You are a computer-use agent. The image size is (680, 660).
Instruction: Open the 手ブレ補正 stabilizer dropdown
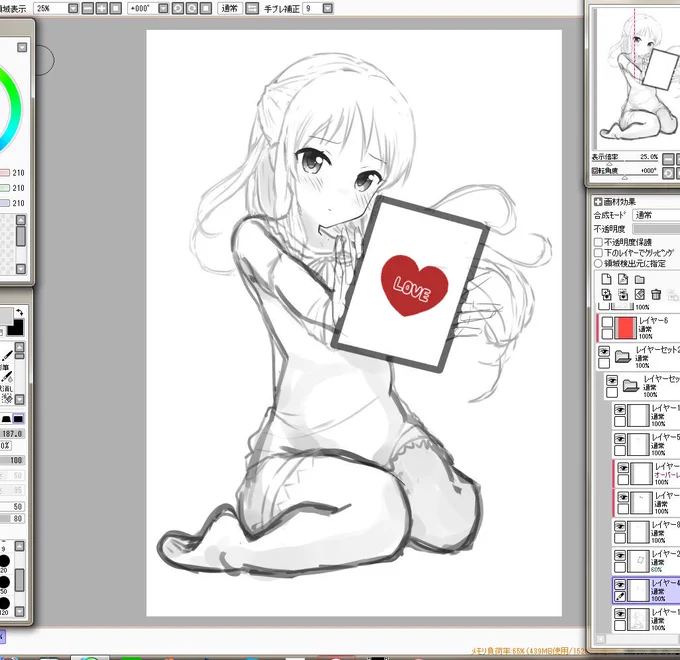coord(328,8)
